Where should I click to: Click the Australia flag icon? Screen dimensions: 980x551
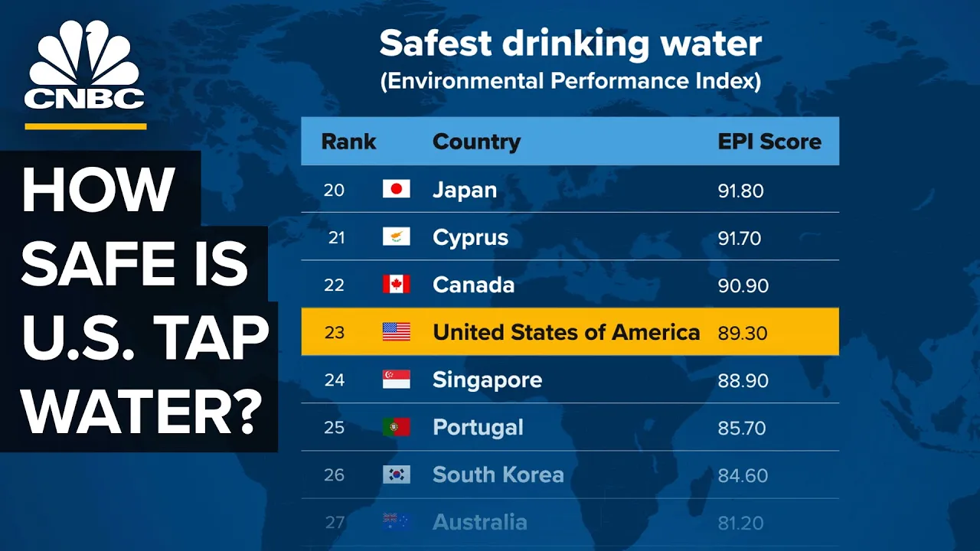[396, 522]
